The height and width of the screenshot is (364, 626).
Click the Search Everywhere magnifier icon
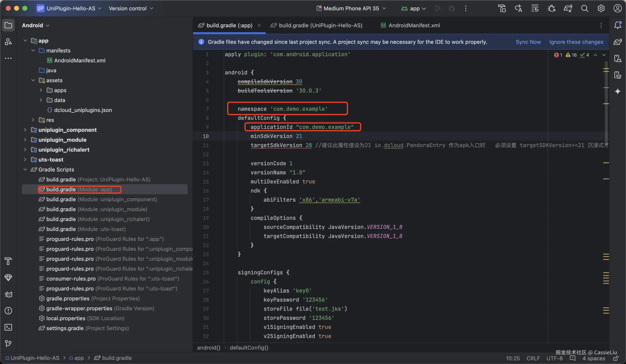tap(584, 8)
